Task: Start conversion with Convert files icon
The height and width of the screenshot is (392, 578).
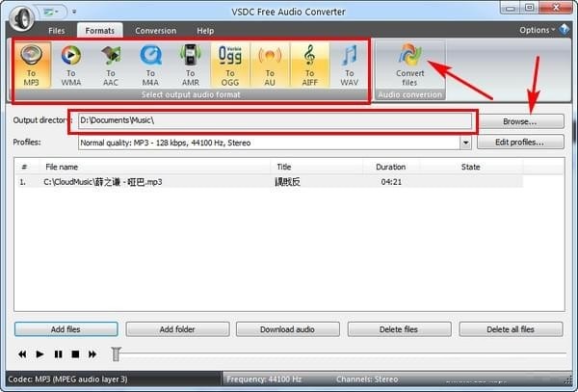Action: pyautogui.click(x=410, y=65)
